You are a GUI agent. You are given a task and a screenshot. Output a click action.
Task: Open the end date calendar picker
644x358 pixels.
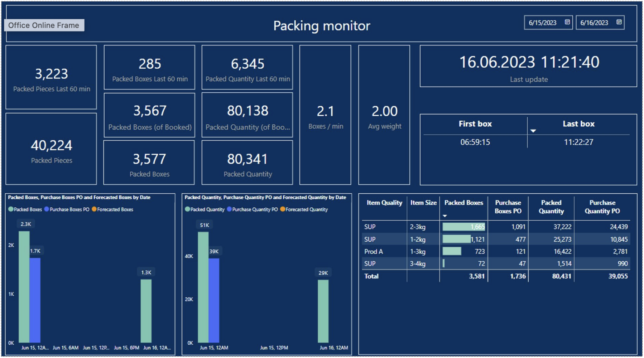(619, 22)
